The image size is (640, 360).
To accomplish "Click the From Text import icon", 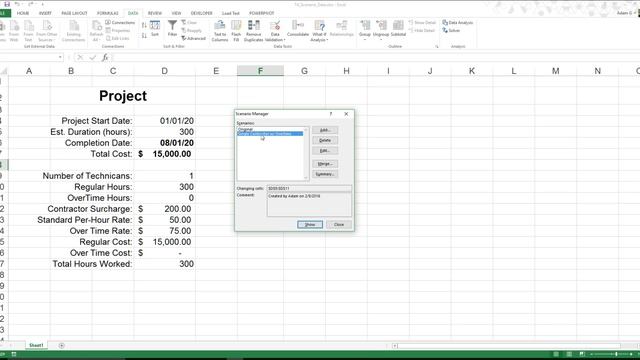I will pos(28,31).
